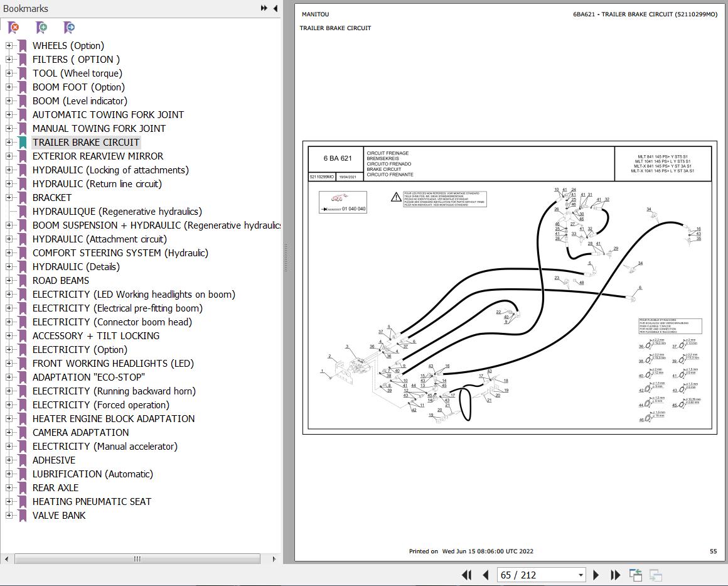Select the ROAD BEAMS bookmark

point(60,280)
